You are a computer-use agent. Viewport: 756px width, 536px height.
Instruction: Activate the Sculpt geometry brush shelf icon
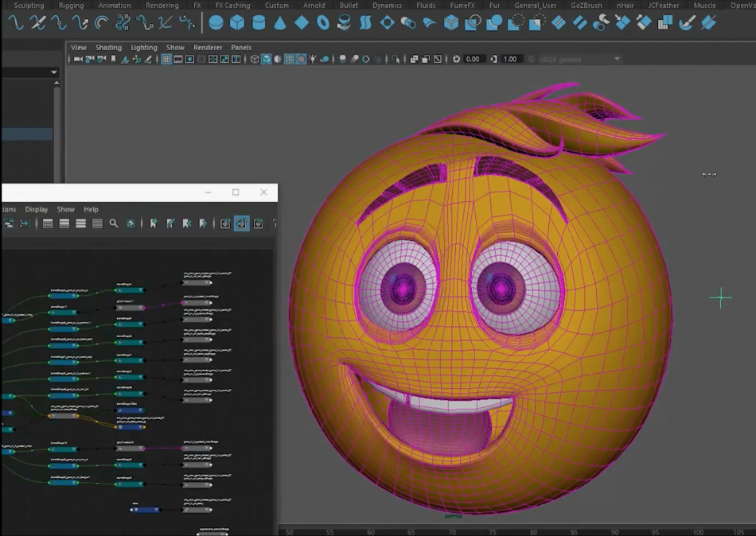click(x=687, y=22)
